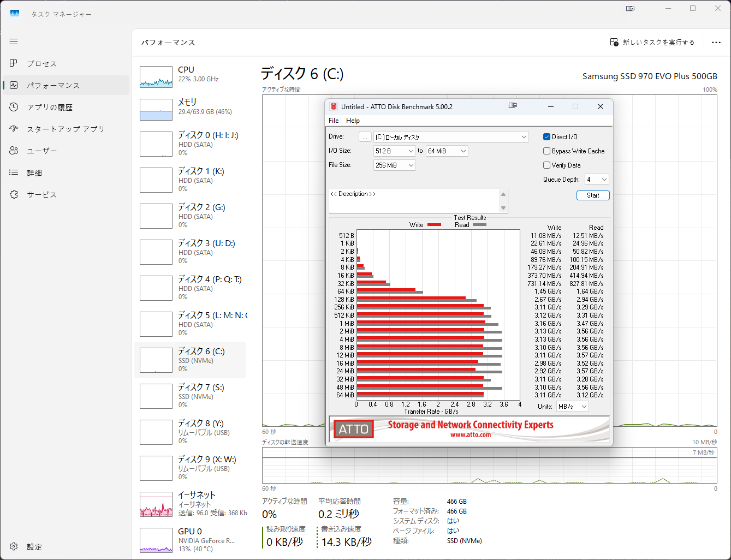Viewport: 731px width, 560px height.
Task: Open the ユーザー users icon
Action: [x=14, y=151]
